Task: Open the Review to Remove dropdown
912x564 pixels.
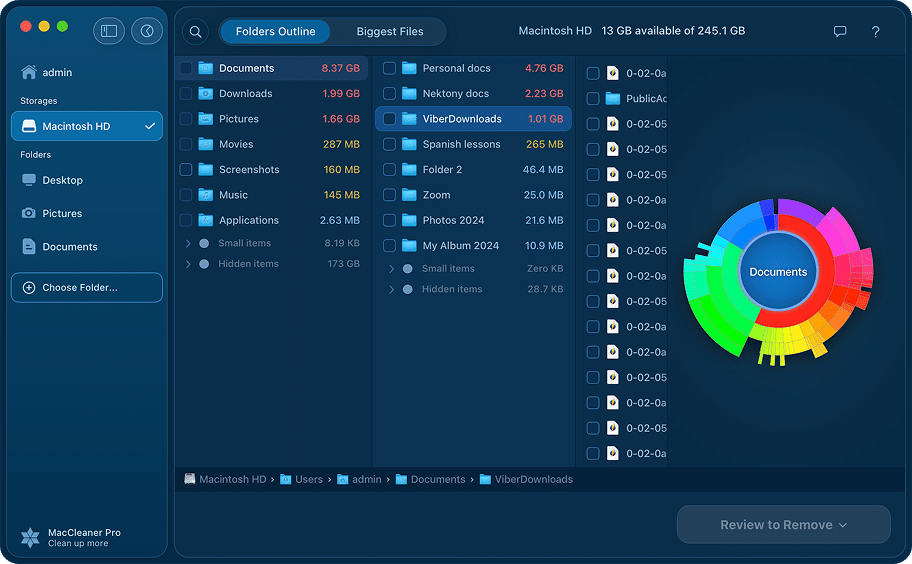Action: pyautogui.click(x=783, y=525)
